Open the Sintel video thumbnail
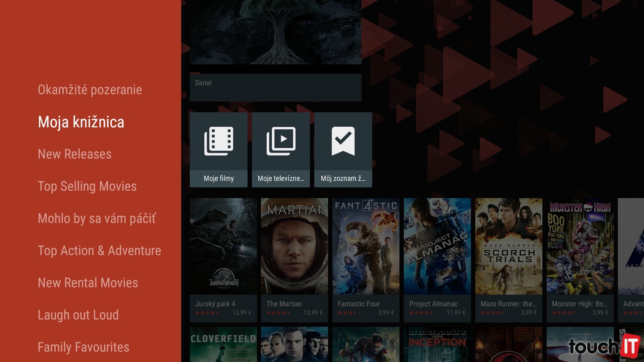The height and width of the screenshot is (362, 644). tap(275, 32)
